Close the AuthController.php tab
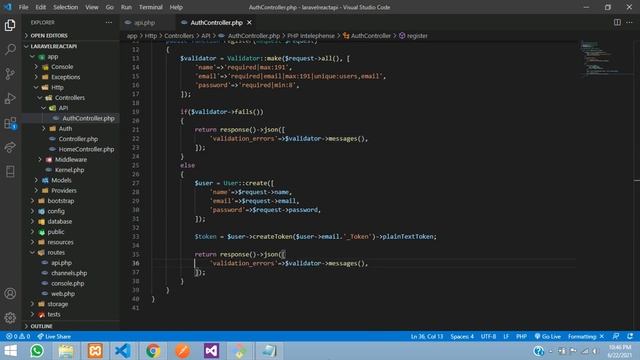Viewport: 640px width, 360px height. (x=249, y=22)
